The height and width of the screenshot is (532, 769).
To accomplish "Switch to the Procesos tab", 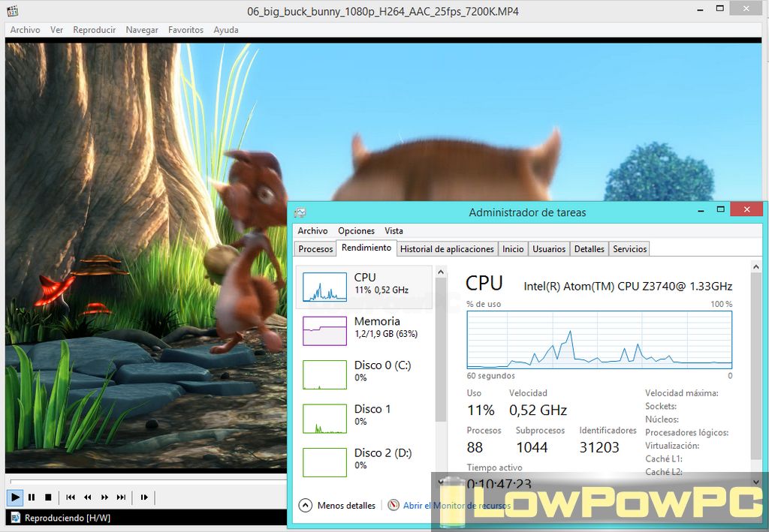I will click(x=315, y=249).
